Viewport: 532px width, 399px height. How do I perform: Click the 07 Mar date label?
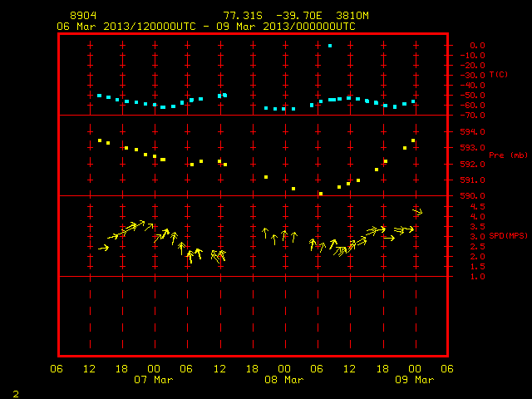tap(154, 380)
